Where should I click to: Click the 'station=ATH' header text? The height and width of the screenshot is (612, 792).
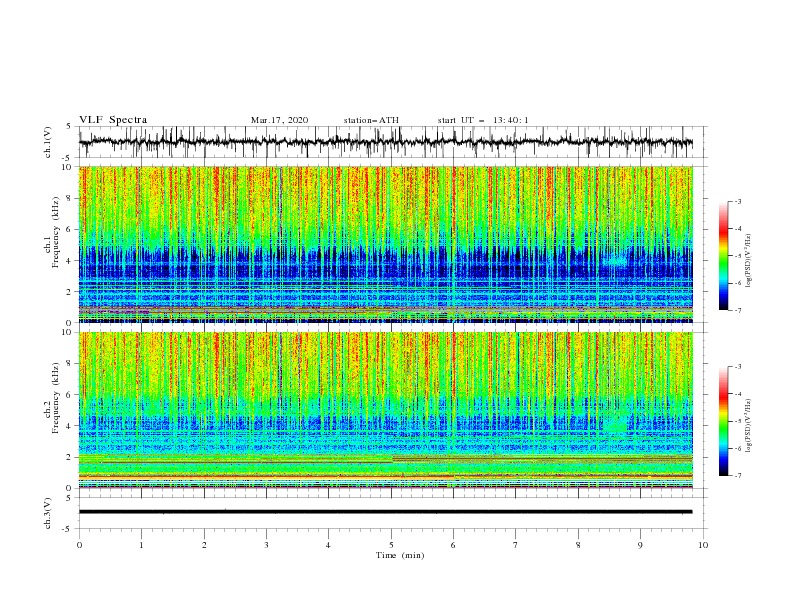coord(371,120)
